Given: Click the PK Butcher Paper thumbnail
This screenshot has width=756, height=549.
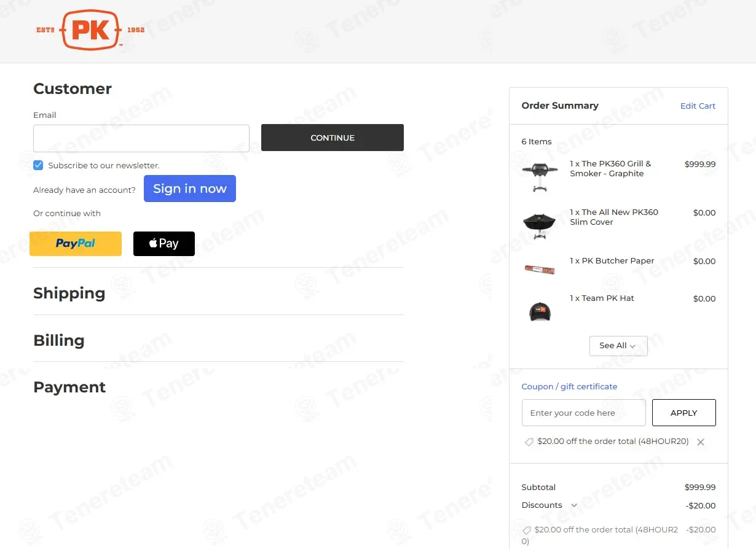Looking at the screenshot, I should coord(540,268).
